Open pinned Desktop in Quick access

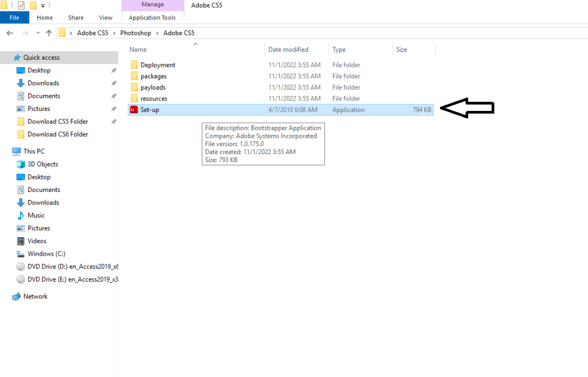pos(38,71)
